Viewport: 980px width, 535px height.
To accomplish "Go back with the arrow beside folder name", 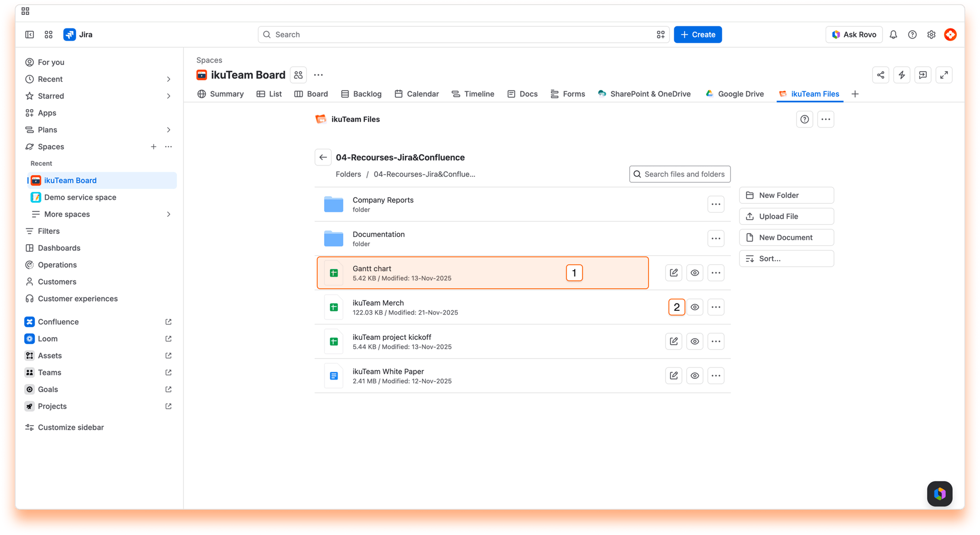I will 323,157.
